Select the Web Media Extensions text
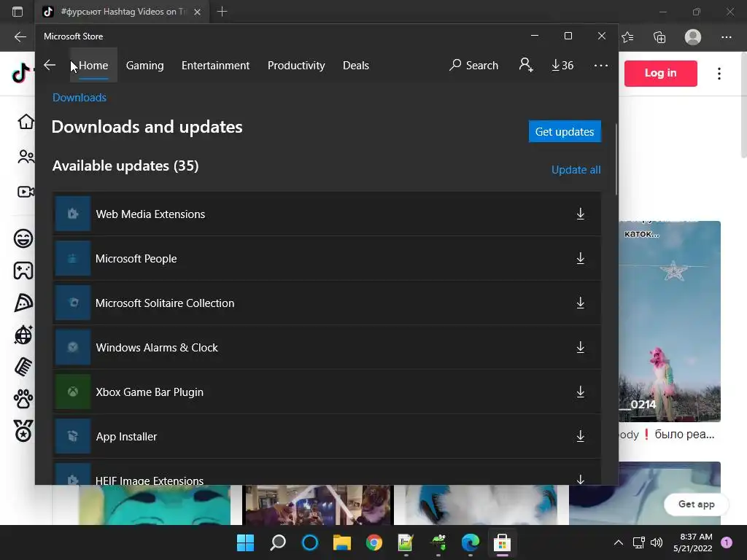Viewport: 747px width, 560px height. [x=150, y=214]
